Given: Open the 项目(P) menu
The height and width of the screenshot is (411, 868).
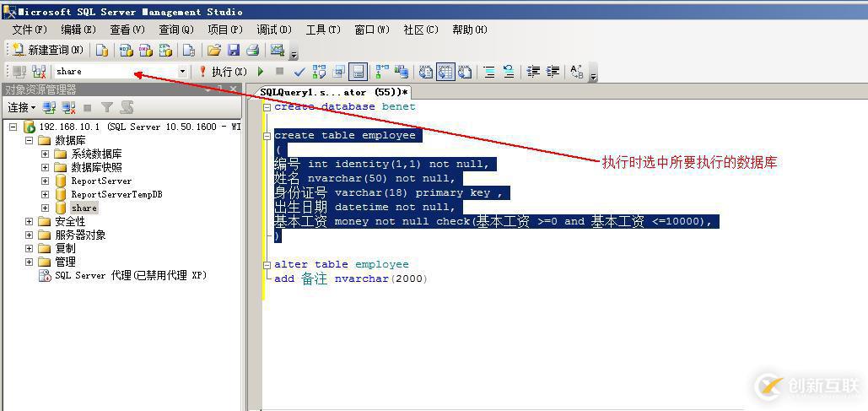Looking at the screenshot, I should tap(225, 30).
